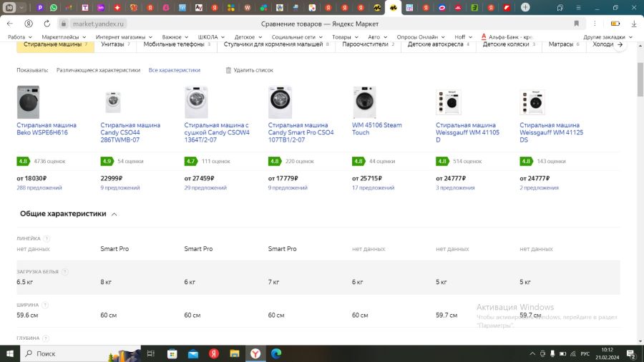Click the browser back arrow

10,24
